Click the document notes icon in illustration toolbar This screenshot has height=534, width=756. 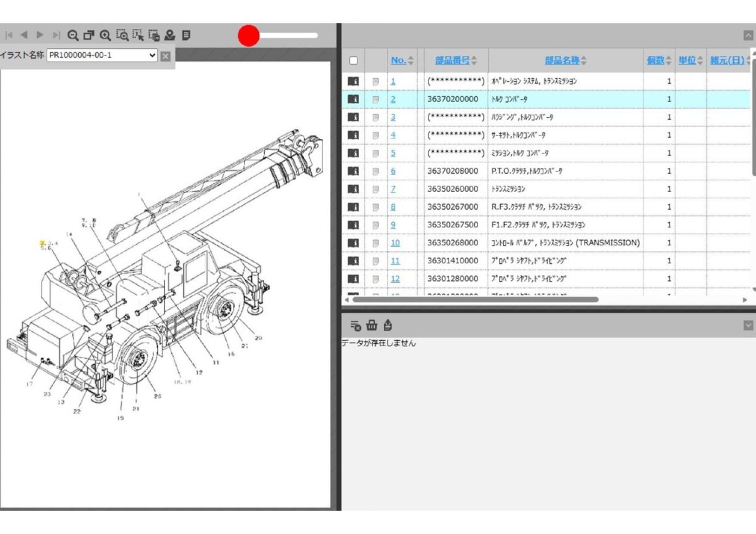186,35
